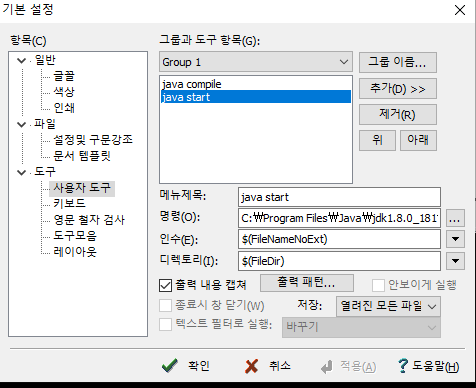Viewport: 476px width, 388px height.
Task: Toggle 안보이게 실행 checkbox
Action: (x=378, y=285)
